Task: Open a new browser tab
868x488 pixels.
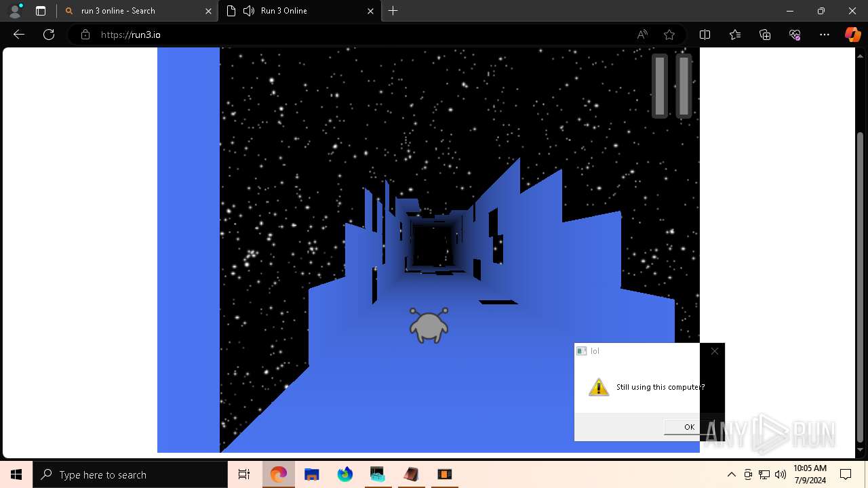Action: point(393,11)
